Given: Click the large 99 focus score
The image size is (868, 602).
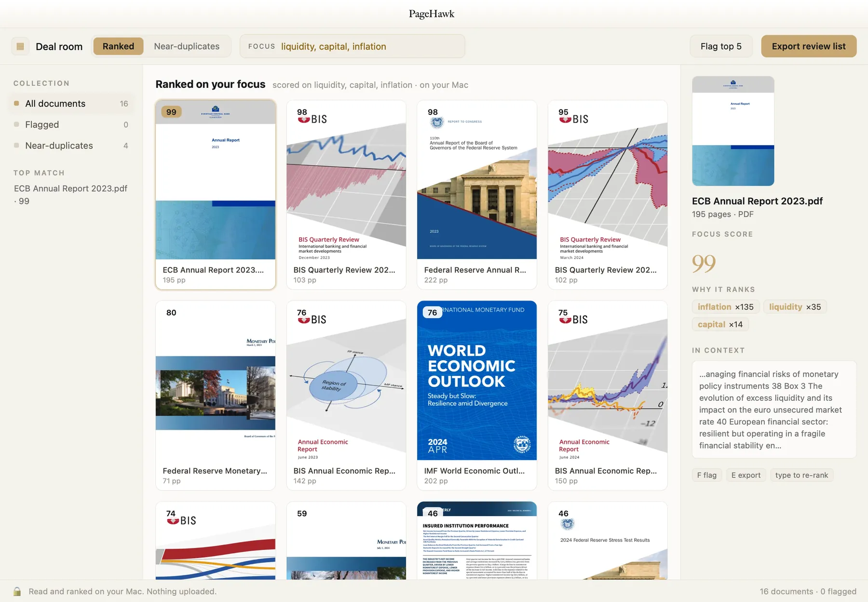Looking at the screenshot, I should [x=704, y=263].
